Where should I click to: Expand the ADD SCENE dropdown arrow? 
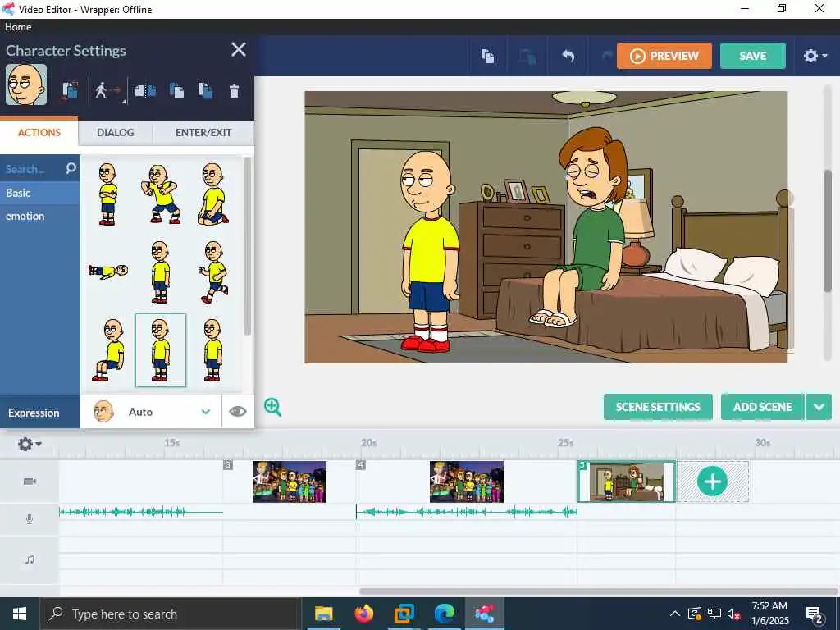pos(819,407)
